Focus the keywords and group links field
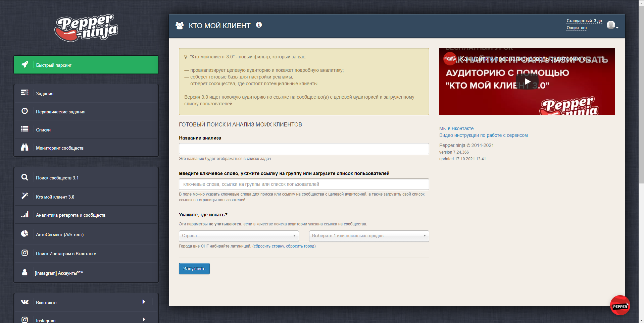Viewport: 644px width, 323px height. pos(304,184)
